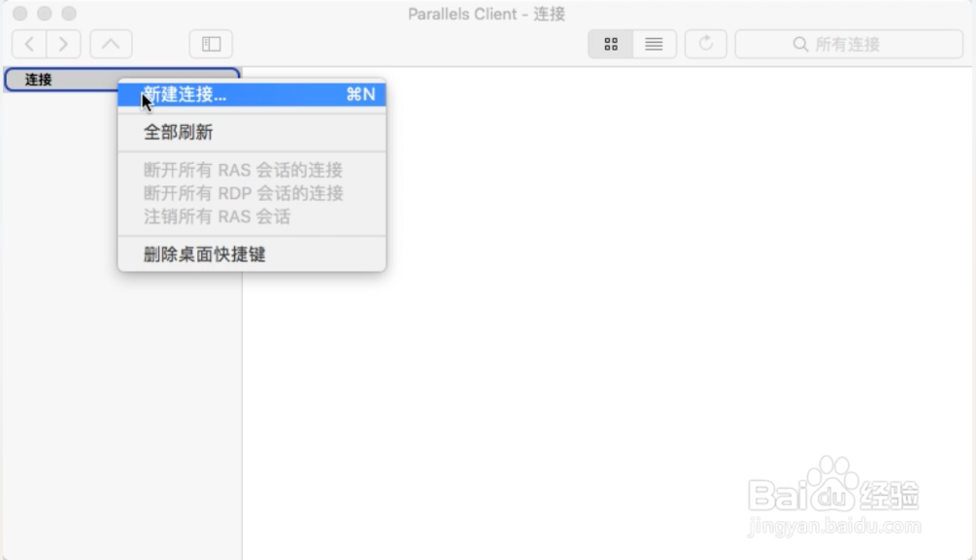
Task: Go up one level with the up arrow
Action: pos(111,44)
